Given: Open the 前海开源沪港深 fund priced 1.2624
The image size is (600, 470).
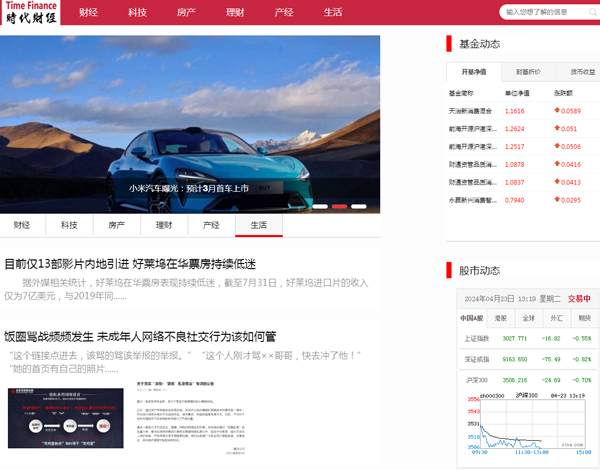Looking at the screenshot, I should 473,129.
